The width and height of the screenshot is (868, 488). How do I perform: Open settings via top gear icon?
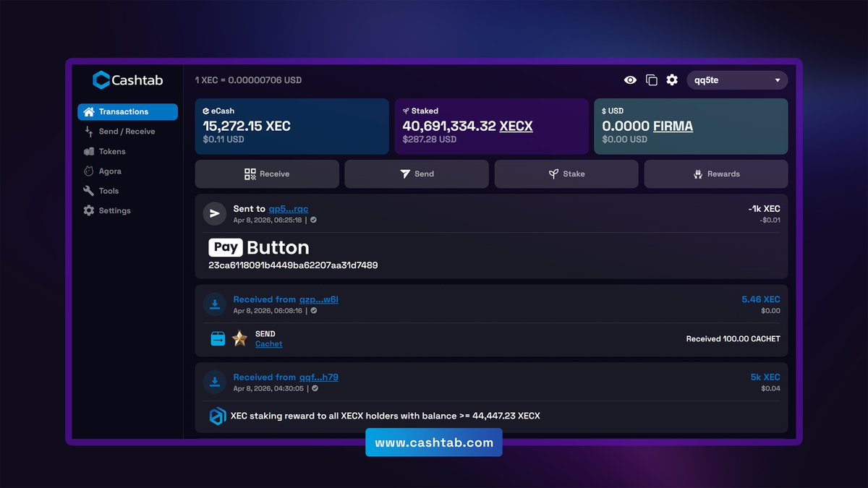[672, 80]
